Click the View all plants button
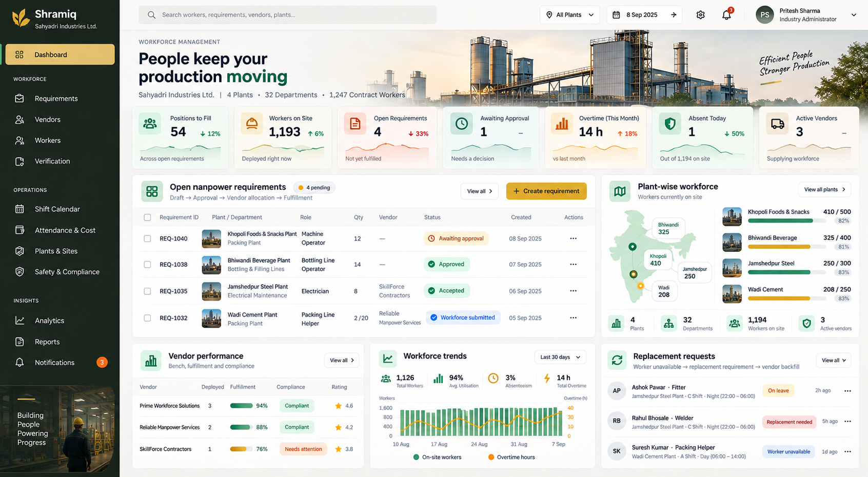The width and height of the screenshot is (868, 477). coord(824,190)
